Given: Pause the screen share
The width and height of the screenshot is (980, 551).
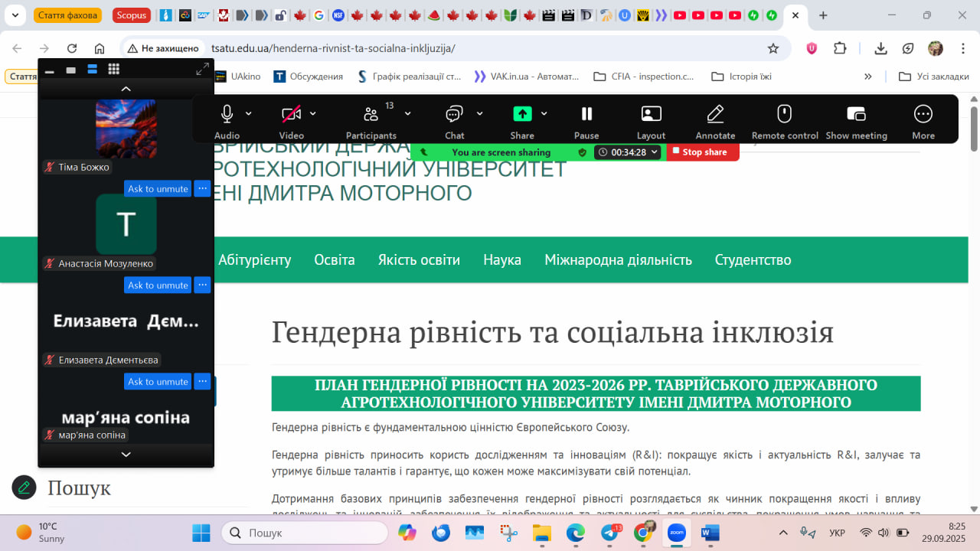Looking at the screenshot, I should pyautogui.click(x=586, y=114).
